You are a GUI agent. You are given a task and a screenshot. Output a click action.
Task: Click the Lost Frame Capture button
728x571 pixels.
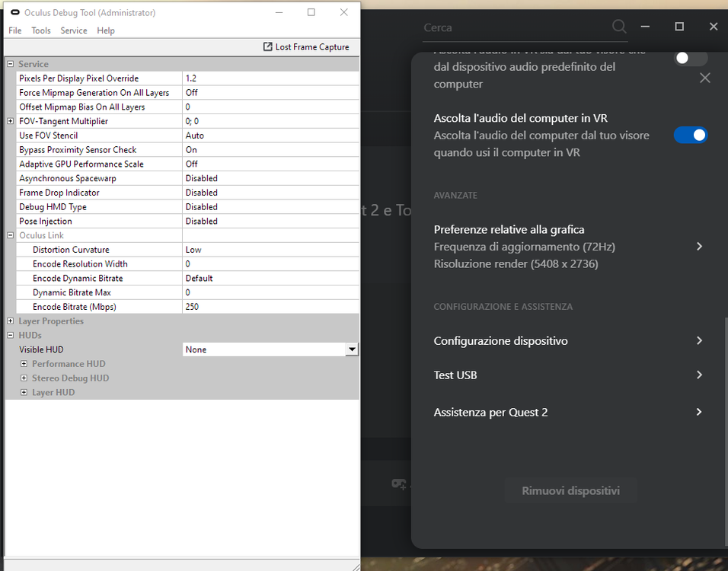(x=306, y=47)
